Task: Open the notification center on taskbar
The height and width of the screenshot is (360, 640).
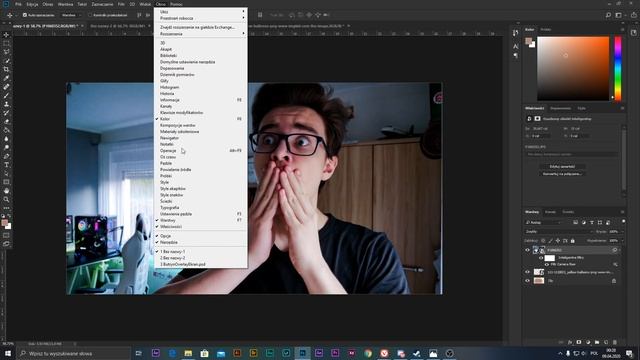Action: coord(629,353)
